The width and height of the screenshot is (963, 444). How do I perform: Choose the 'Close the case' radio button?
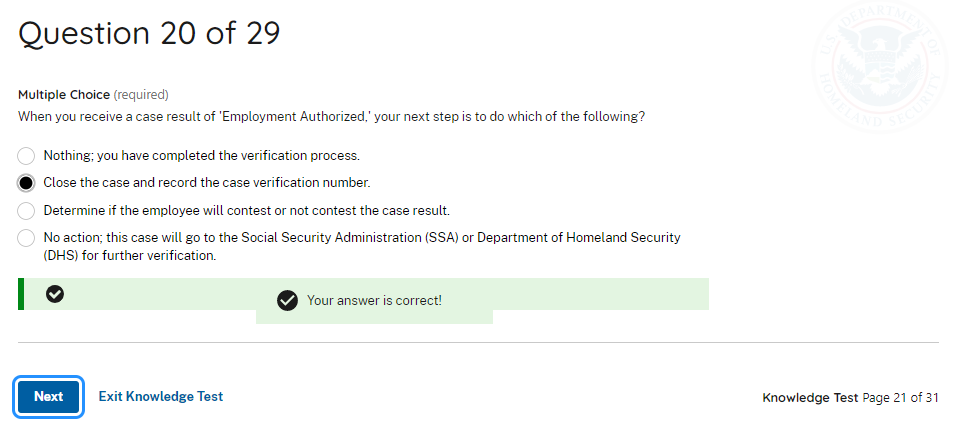[x=26, y=183]
